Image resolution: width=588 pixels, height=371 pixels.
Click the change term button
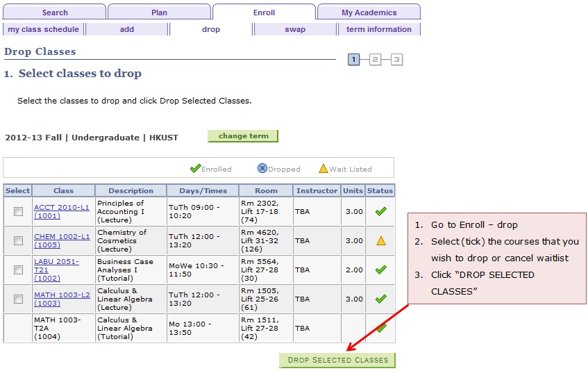[243, 136]
